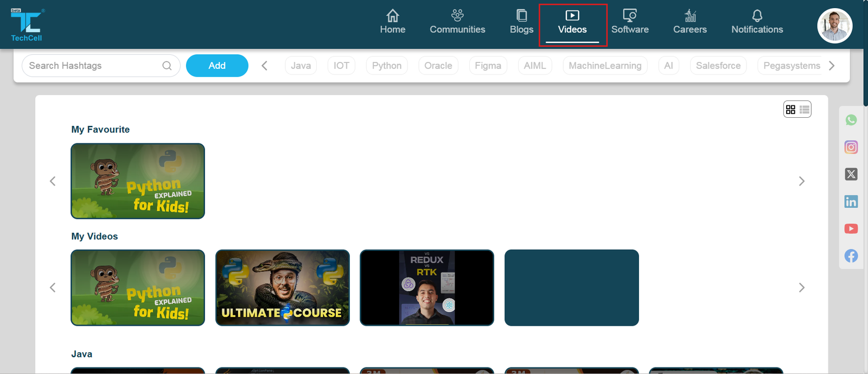Click the X (Twitter) sidebar icon

[851, 174]
